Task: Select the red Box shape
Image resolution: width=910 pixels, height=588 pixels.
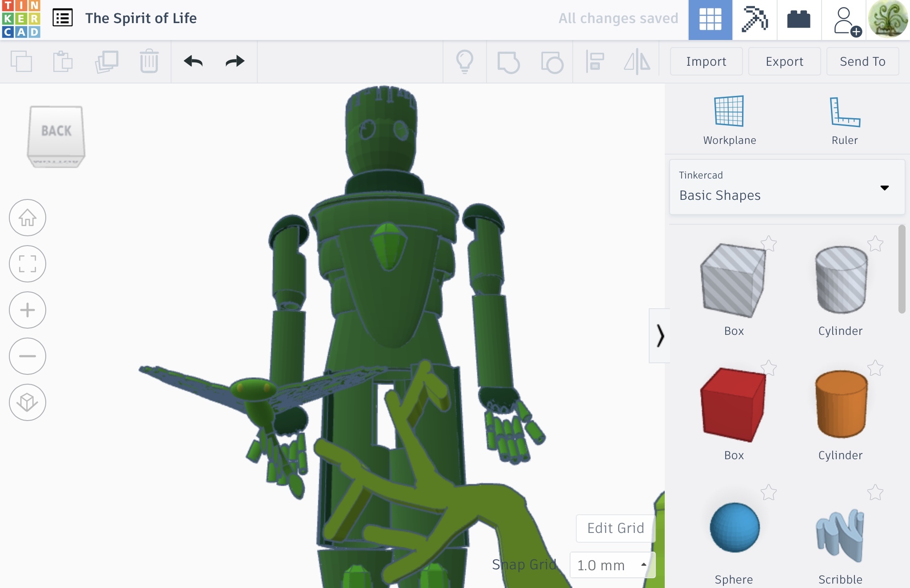Action: pyautogui.click(x=734, y=405)
